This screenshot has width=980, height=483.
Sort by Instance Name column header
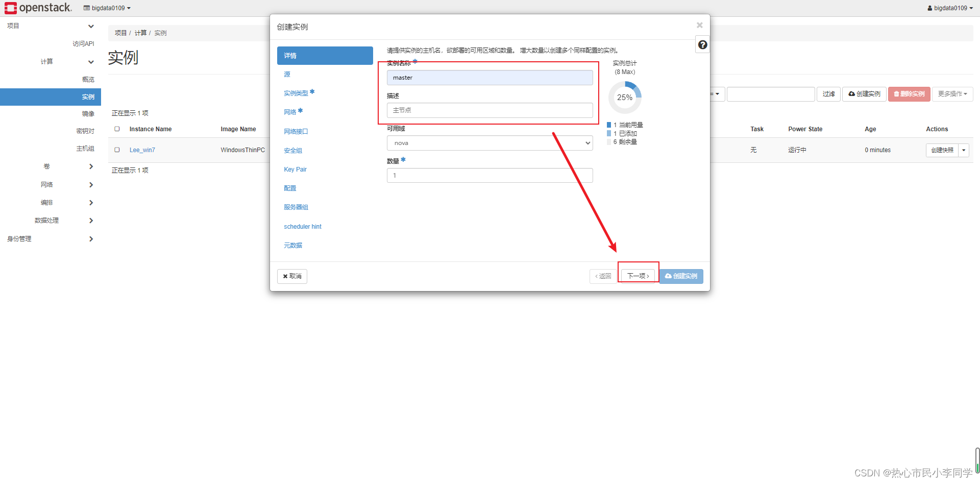[151, 129]
